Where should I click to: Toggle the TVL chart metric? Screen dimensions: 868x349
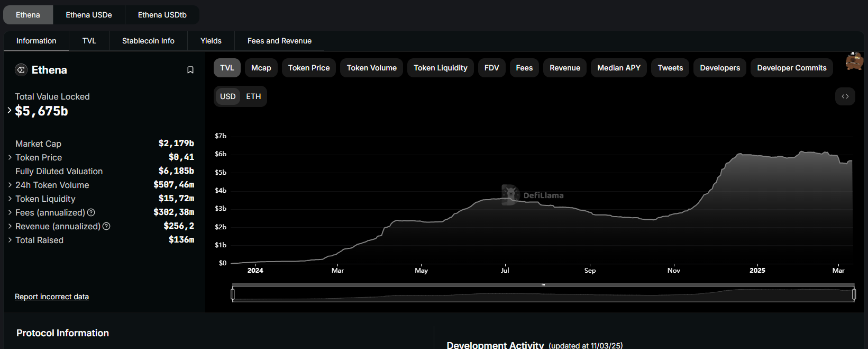click(x=227, y=68)
